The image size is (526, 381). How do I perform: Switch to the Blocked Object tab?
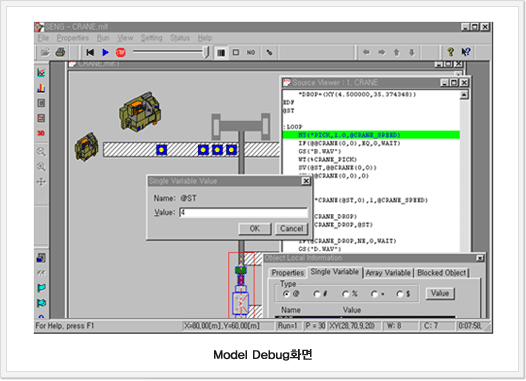click(441, 273)
